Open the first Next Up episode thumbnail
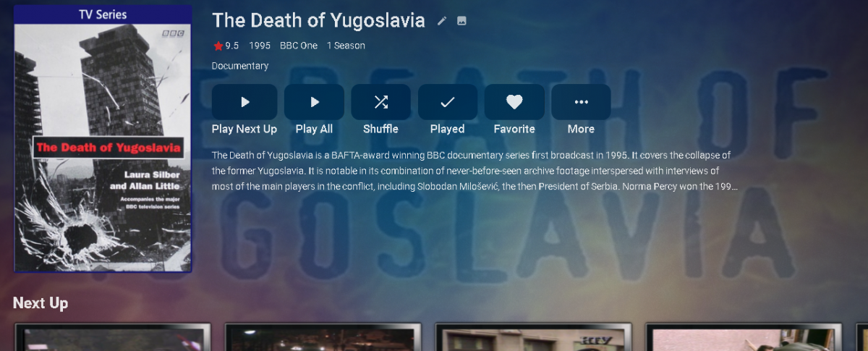 click(x=113, y=337)
